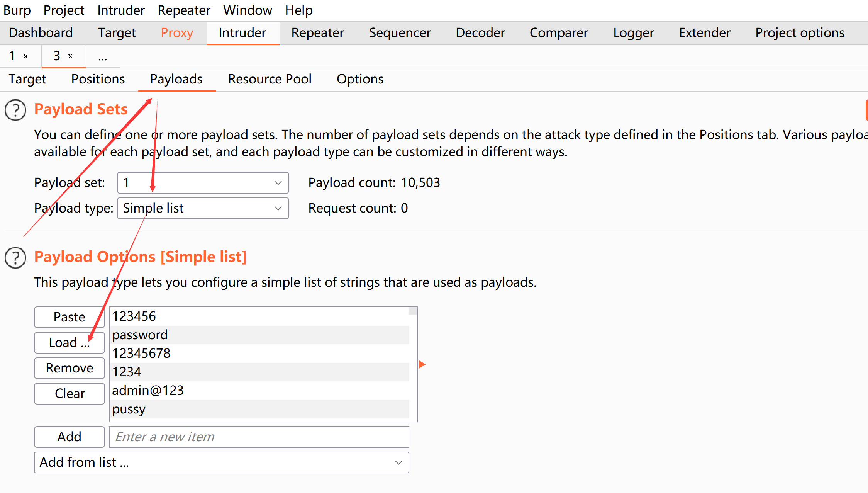Click the Load button
Screen dimensions: 868x493
coord(70,343)
